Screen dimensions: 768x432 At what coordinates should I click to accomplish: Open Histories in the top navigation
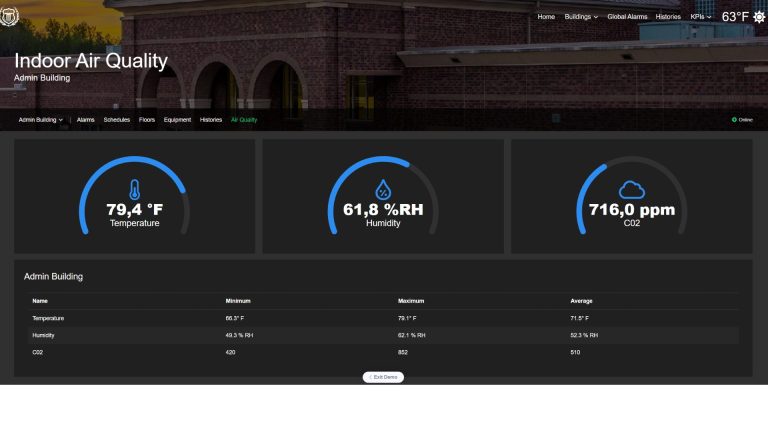(668, 17)
